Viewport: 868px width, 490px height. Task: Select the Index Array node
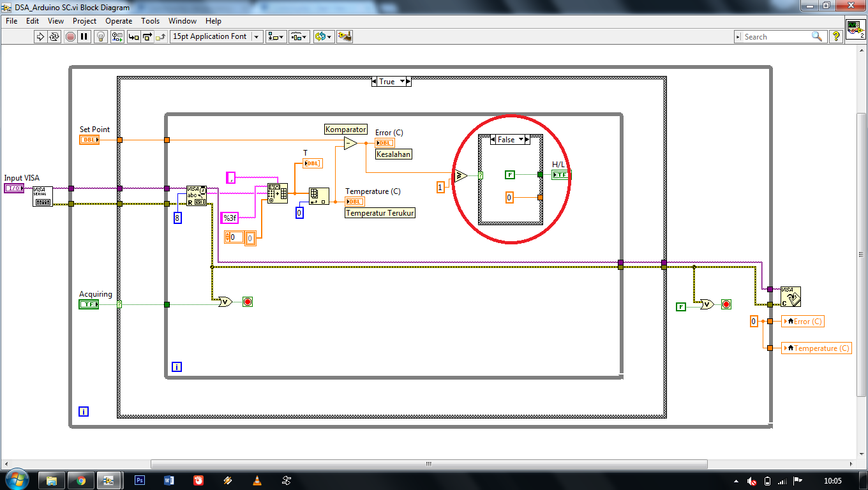[319, 195]
